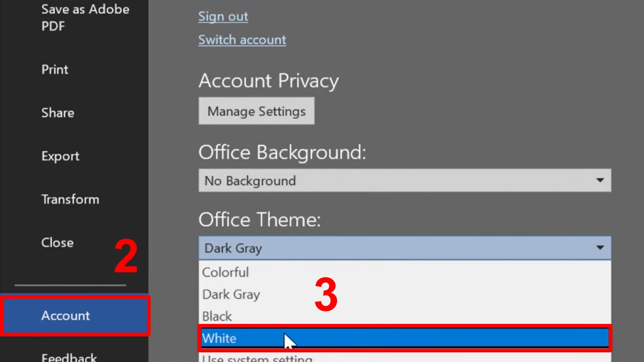This screenshot has height=362, width=644.
Task: Pick Dark Gray from the theme list
Action: 231,294
